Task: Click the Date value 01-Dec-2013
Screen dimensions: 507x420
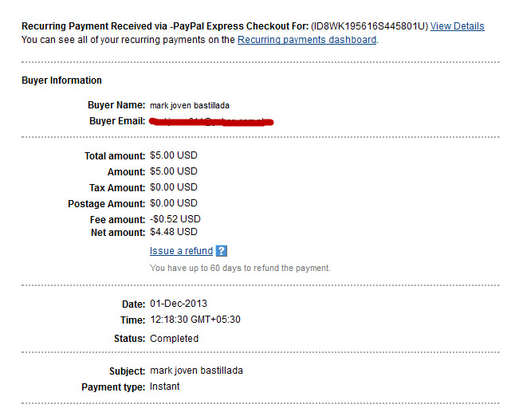Action: coord(179,304)
